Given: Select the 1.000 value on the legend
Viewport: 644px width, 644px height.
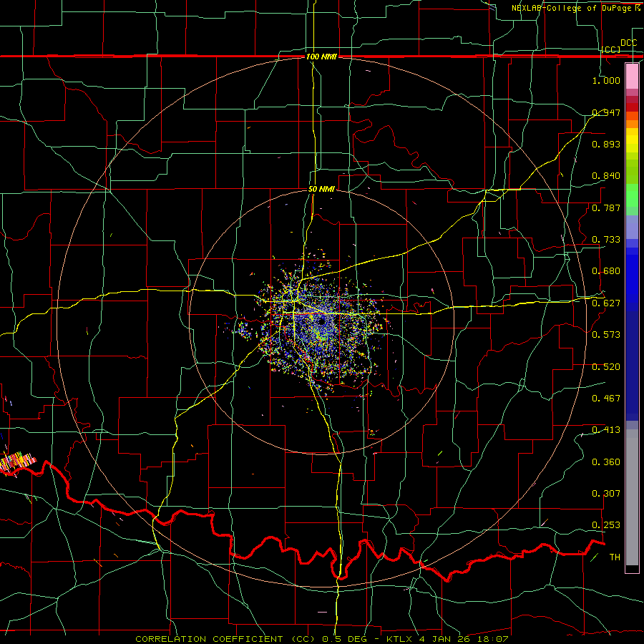Looking at the screenshot, I should [x=606, y=80].
